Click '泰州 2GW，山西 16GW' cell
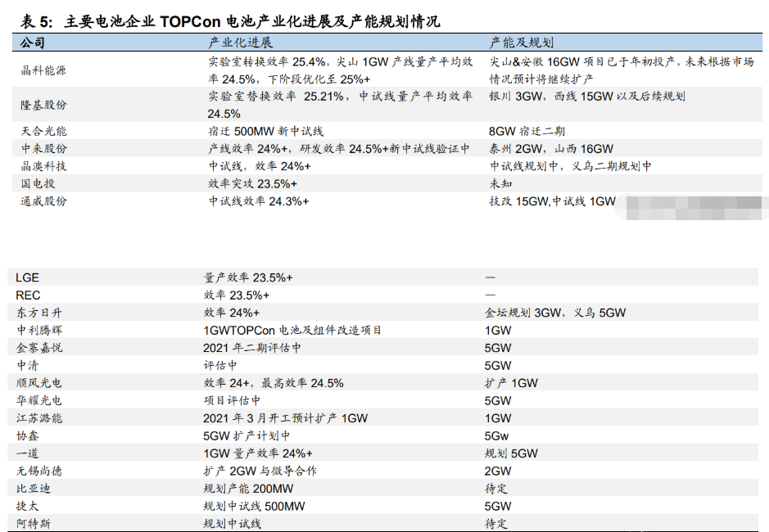Viewport: 769px width, 532px height. [551, 149]
